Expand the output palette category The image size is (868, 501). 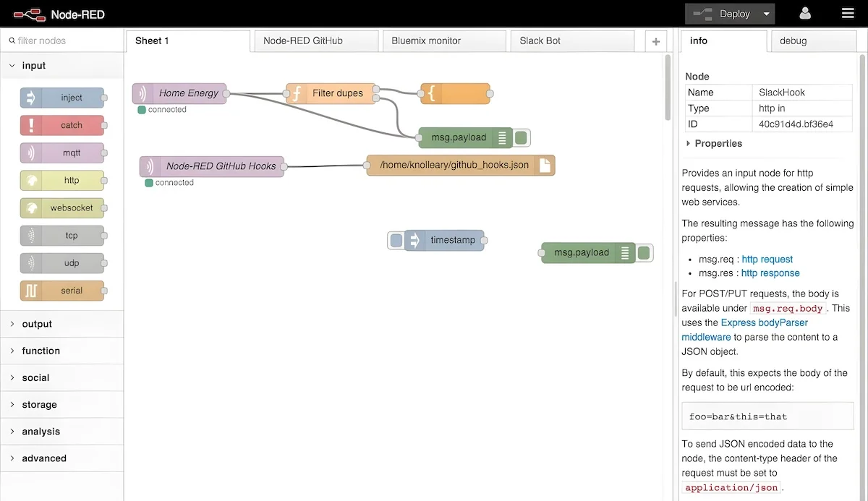(x=37, y=324)
